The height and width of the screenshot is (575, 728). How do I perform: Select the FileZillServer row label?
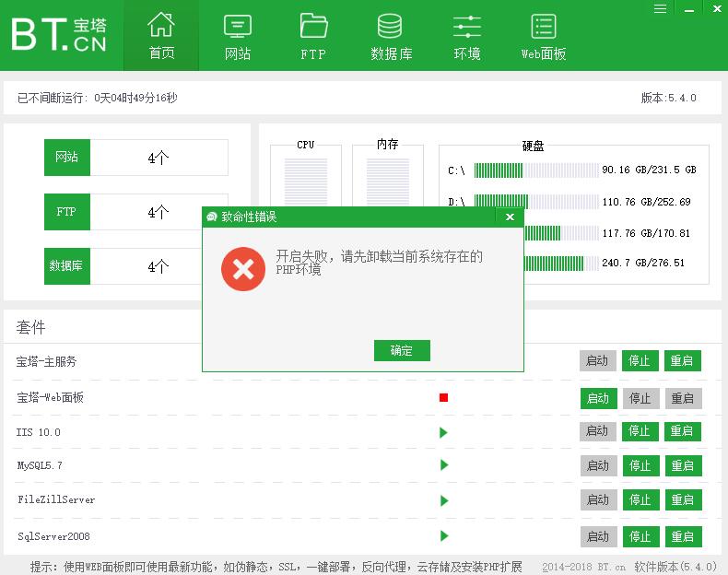[56, 499]
